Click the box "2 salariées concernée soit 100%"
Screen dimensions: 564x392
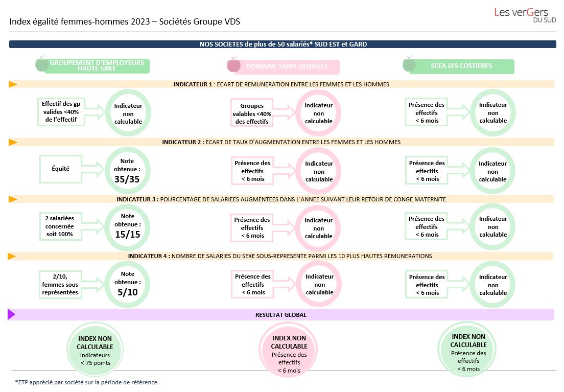pos(60,226)
